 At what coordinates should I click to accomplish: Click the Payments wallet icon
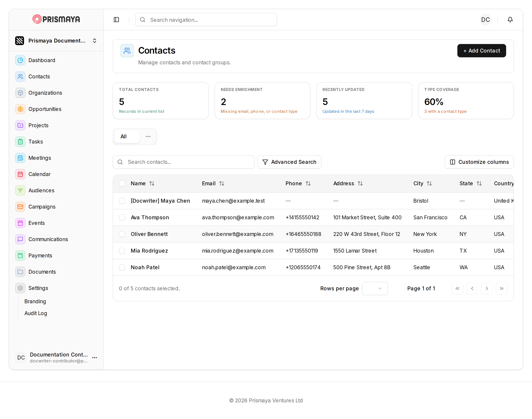click(20, 256)
